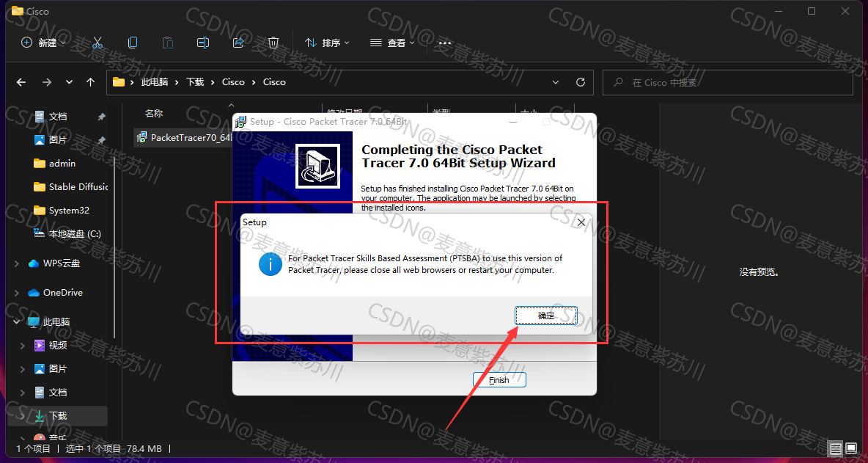This screenshot has height=463, width=868.
Task: Expand 图片 under 此电脑
Action: [23, 369]
